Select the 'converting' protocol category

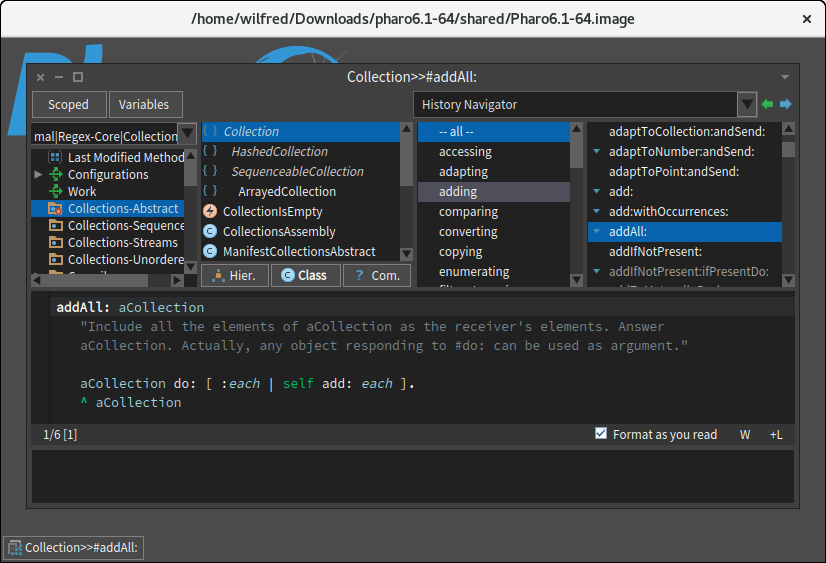point(468,232)
